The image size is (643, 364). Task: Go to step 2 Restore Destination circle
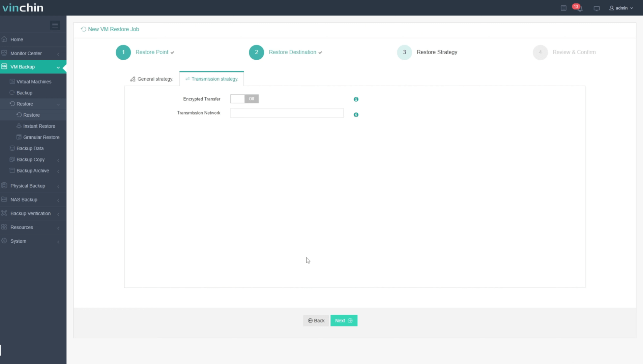coord(256,52)
